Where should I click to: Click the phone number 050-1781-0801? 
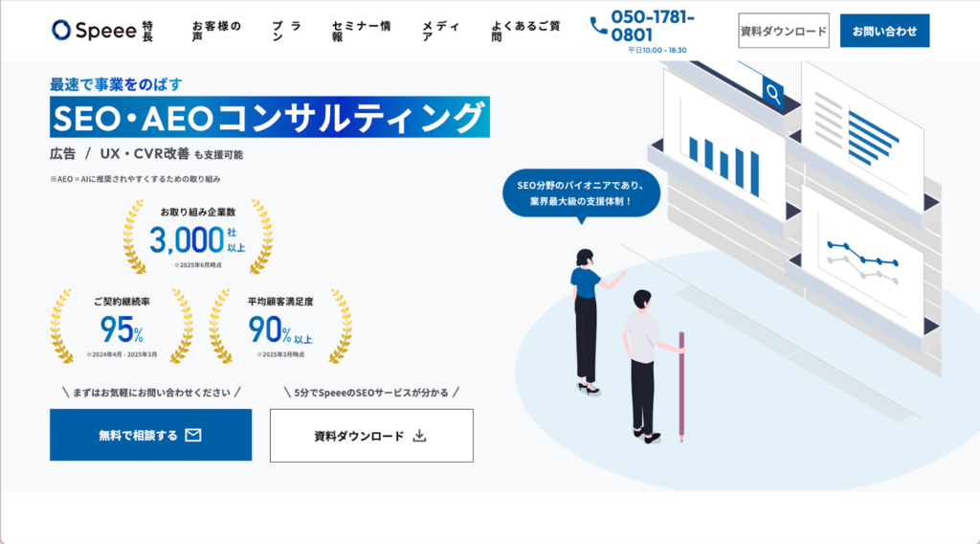click(653, 26)
